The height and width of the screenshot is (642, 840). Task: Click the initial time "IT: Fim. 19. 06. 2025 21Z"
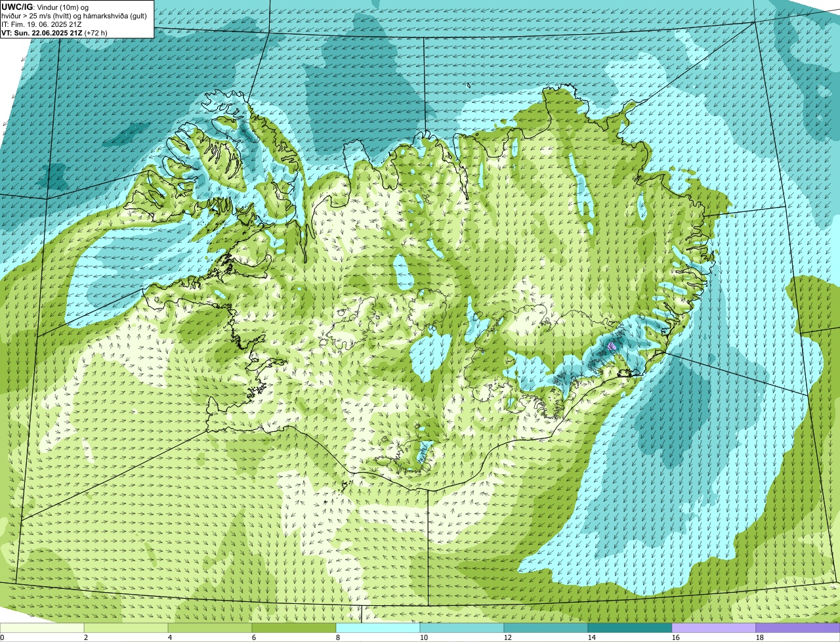coord(42,24)
